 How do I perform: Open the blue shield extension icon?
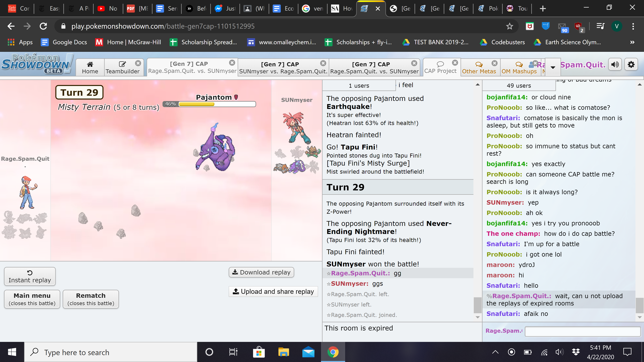click(546, 26)
